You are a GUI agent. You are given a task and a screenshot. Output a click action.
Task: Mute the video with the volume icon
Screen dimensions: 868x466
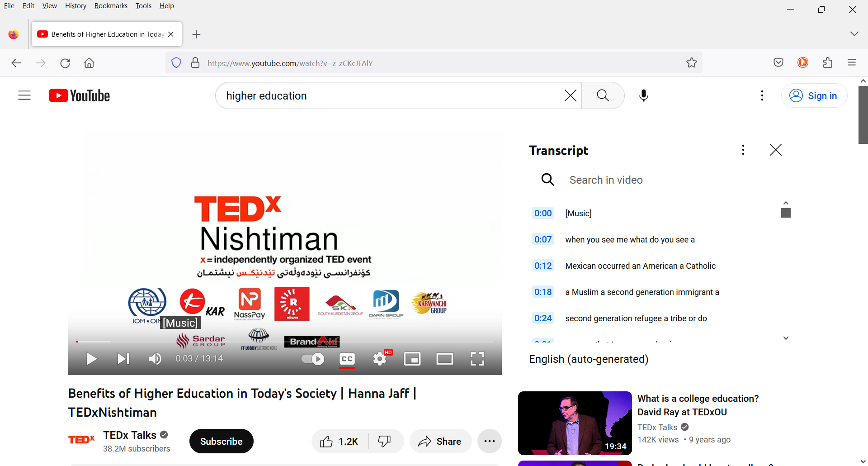click(155, 358)
